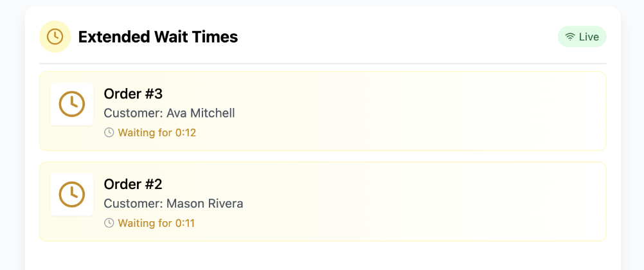
Task: Select the Order #3 card's empty right area
Action: click(450, 111)
